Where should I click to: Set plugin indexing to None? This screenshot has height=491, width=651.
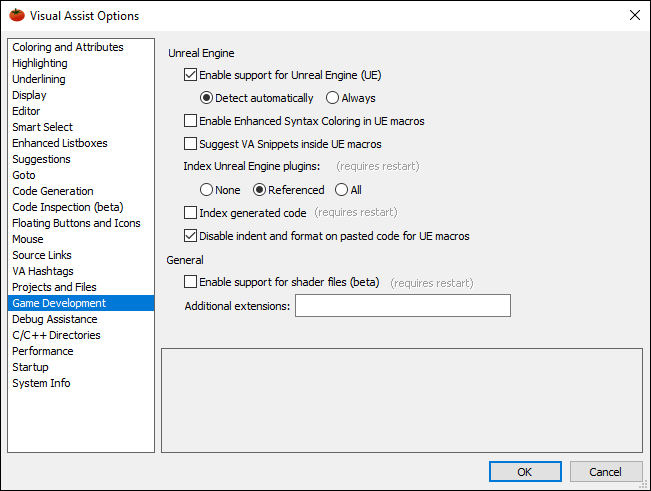coord(207,190)
